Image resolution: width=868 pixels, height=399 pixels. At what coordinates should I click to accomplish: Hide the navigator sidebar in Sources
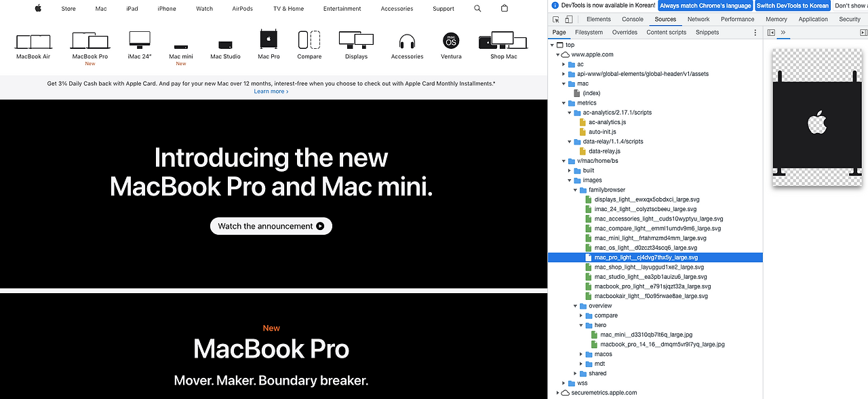tap(771, 33)
